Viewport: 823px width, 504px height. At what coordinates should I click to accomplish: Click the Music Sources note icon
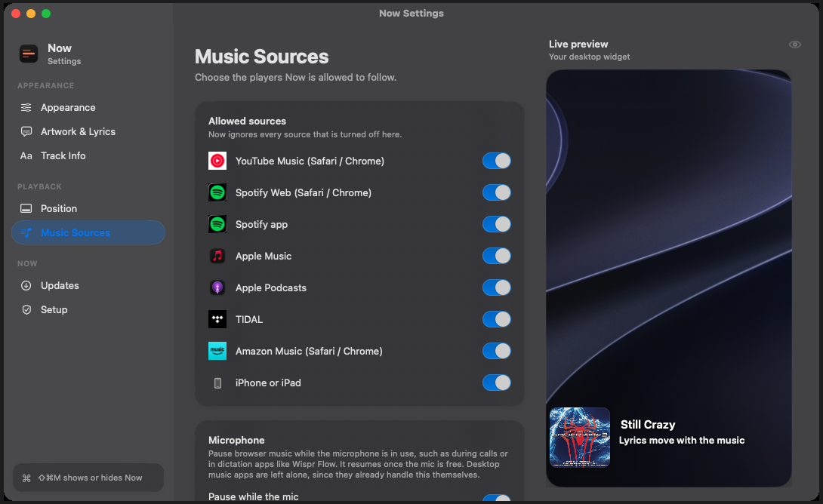pos(26,233)
